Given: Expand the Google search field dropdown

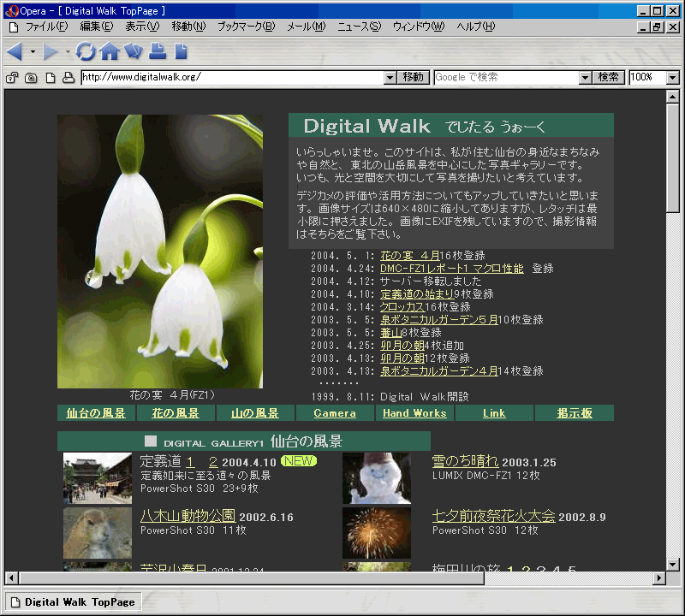Looking at the screenshot, I should point(586,78).
